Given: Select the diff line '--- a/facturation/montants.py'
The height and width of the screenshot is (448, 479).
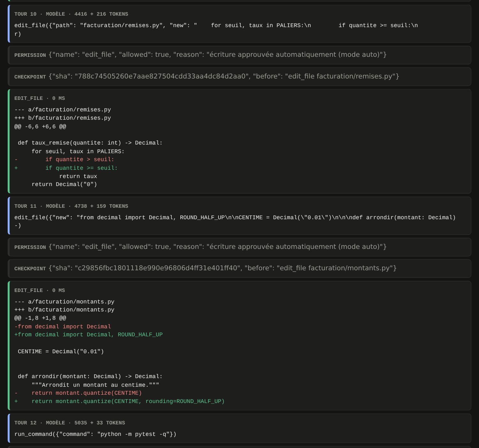Looking at the screenshot, I should pyautogui.click(x=64, y=302).
